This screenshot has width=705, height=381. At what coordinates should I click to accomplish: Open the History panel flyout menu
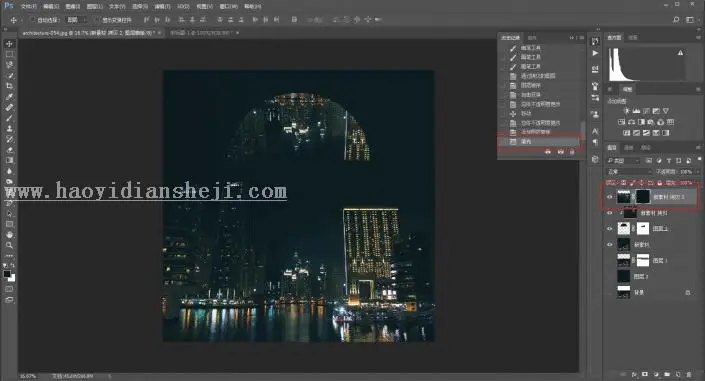[581, 38]
